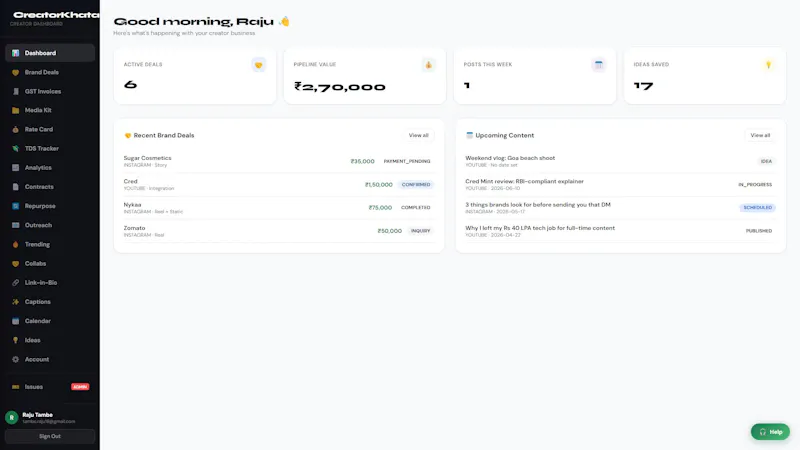Image resolution: width=800 pixels, height=450 pixels.
Task: Click the TDS Tracker chart icon
Action: click(15, 148)
